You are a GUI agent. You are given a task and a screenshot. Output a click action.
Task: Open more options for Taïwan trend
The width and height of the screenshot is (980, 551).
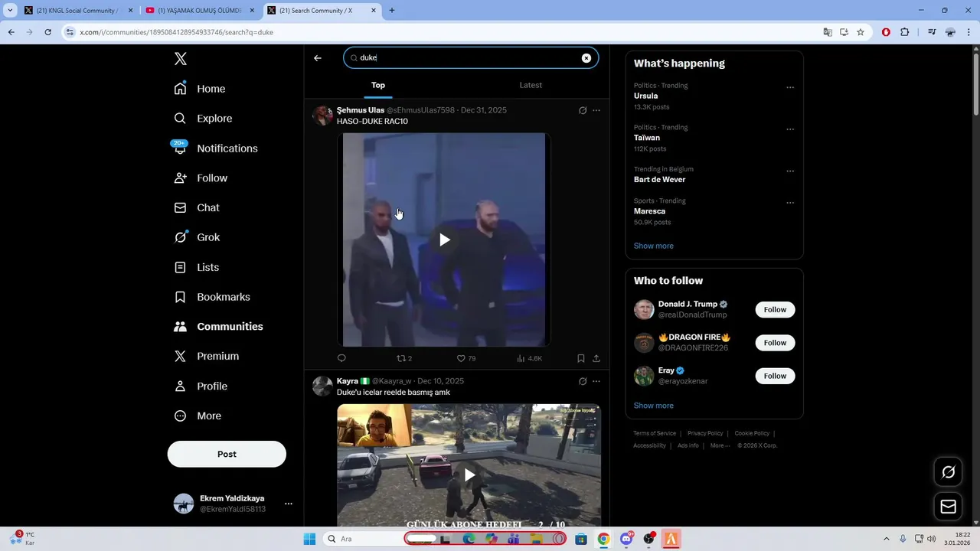coord(790,129)
